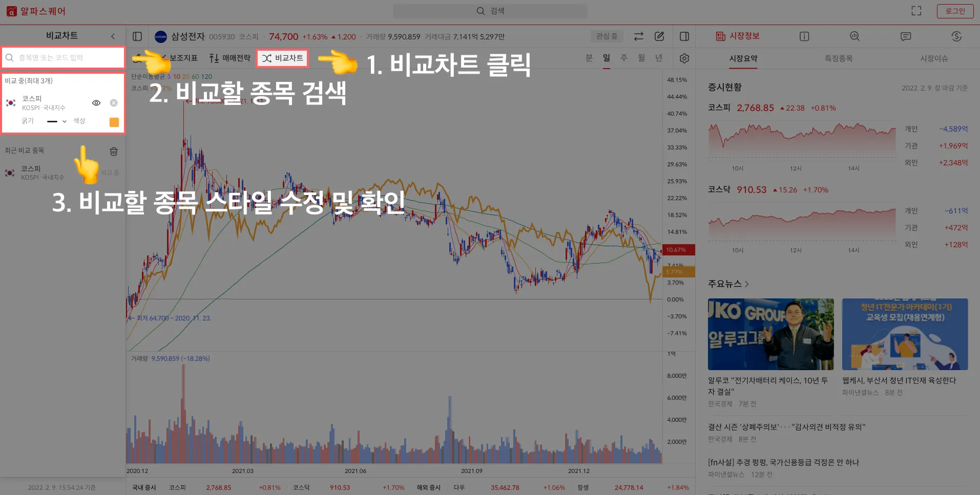The image size is (980, 495).
Task: Pick the orange 색상 color swatch
Action: (x=114, y=122)
